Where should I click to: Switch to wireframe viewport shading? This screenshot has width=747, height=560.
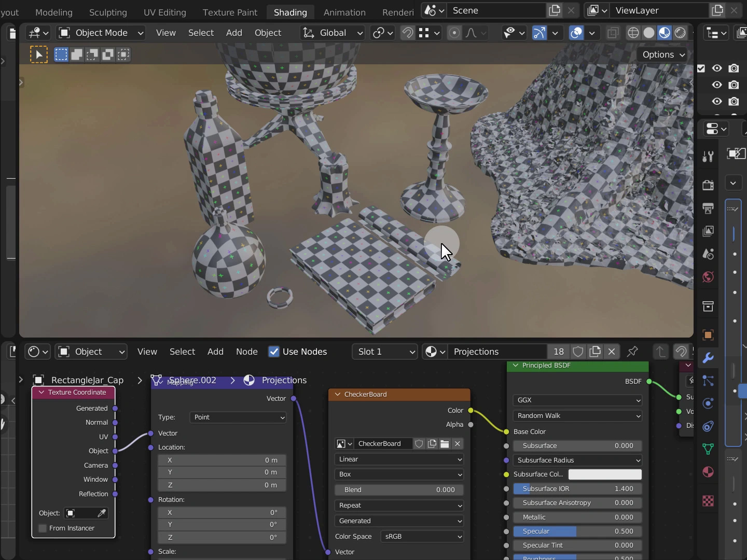pyautogui.click(x=633, y=33)
